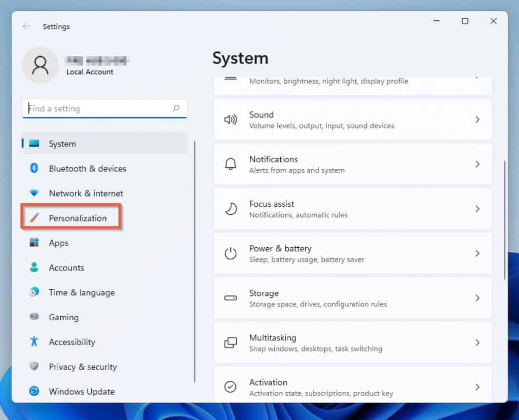Click 'Alerts from apps and system' text

click(296, 170)
